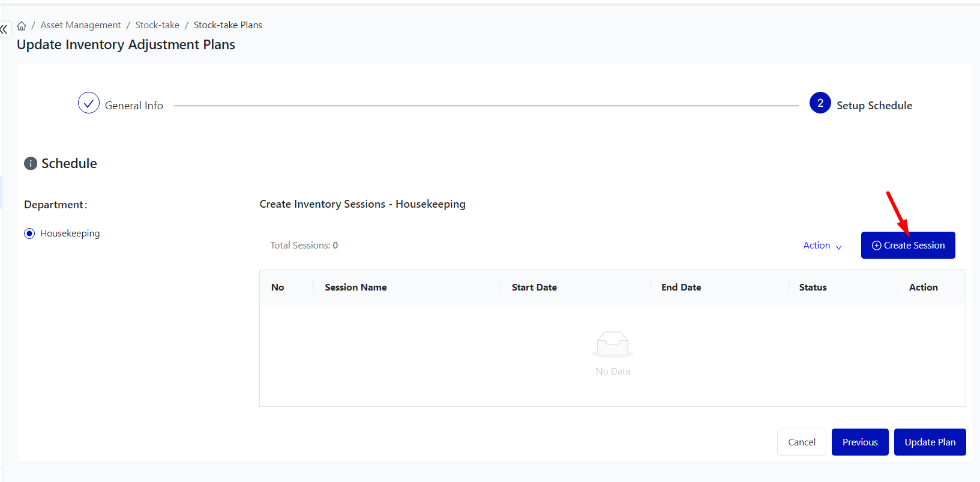The image size is (980, 482).
Task: Click the empty No Data inbox icon
Action: point(612,345)
